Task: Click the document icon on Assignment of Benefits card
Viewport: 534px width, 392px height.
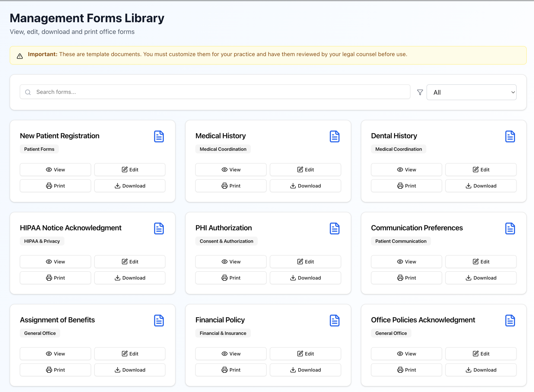Action: point(159,320)
